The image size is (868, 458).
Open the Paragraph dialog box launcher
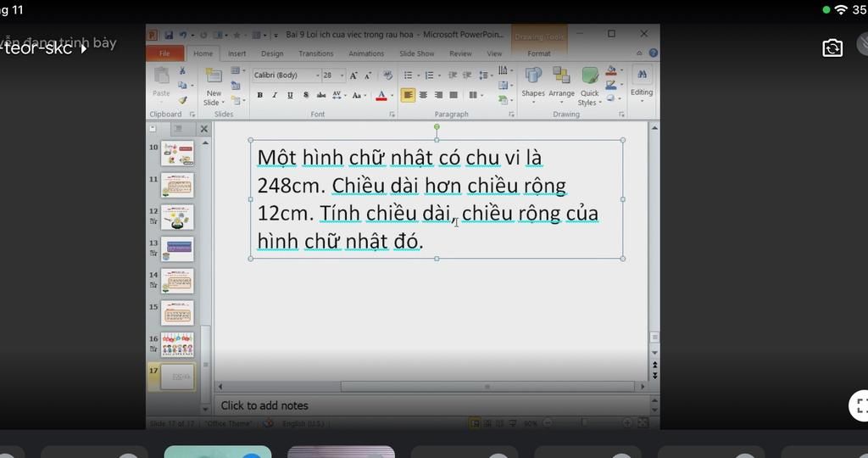coord(511,114)
